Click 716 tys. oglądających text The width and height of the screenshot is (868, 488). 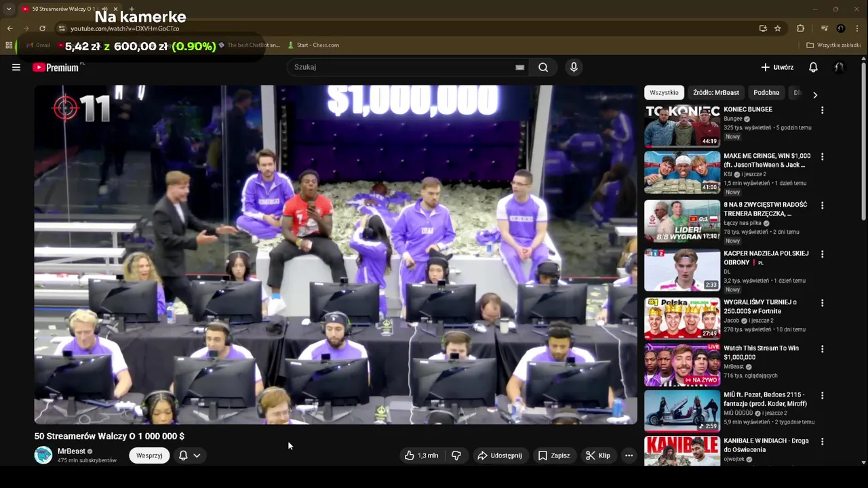[751, 375]
